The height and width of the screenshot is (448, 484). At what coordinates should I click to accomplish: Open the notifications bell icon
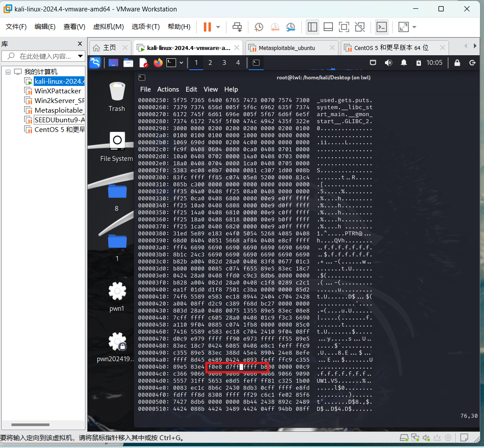click(404, 63)
